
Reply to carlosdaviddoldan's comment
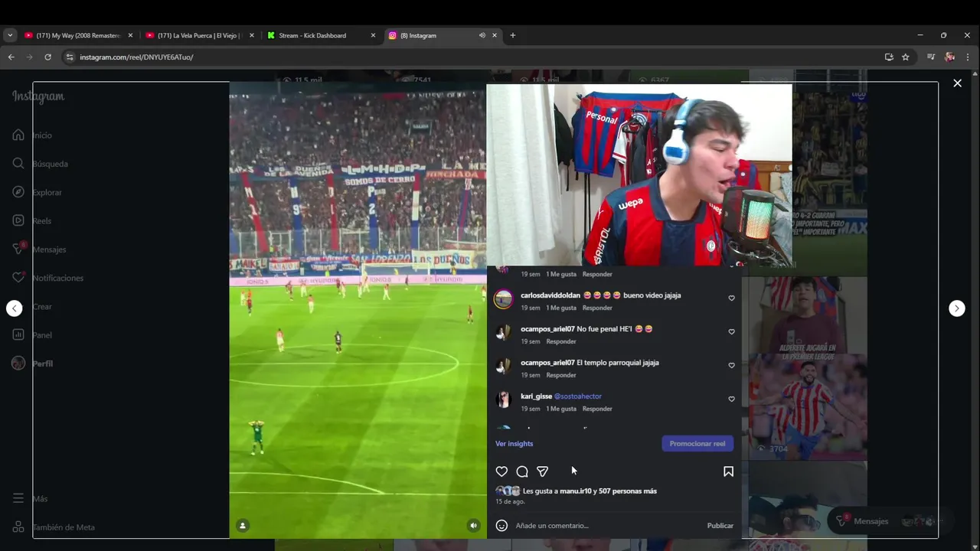597,308
